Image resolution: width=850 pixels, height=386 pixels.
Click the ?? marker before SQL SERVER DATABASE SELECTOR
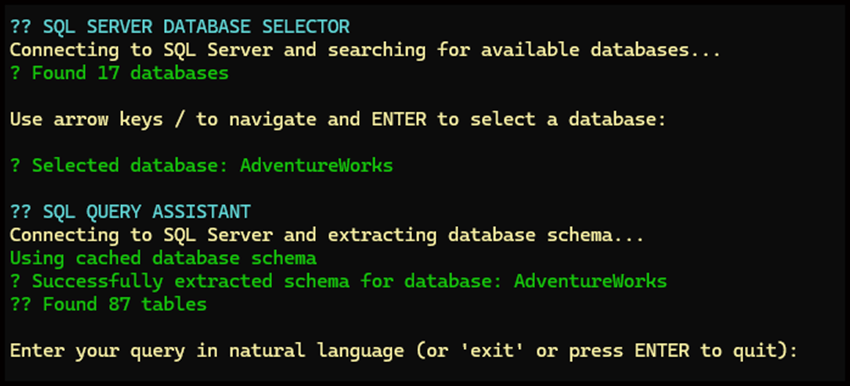(x=21, y=27)
